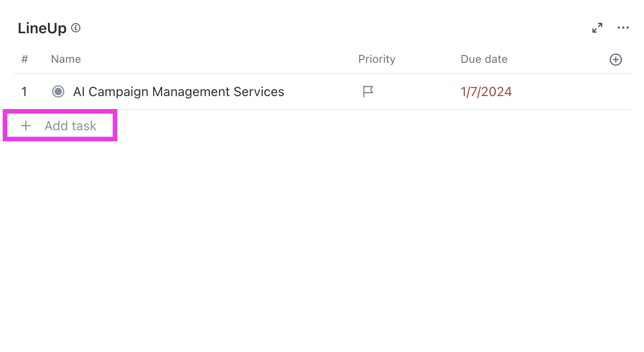The image size is (644, 352).
Task: Click the add column plus-circle icon
Action: click(x=616, y=60)
